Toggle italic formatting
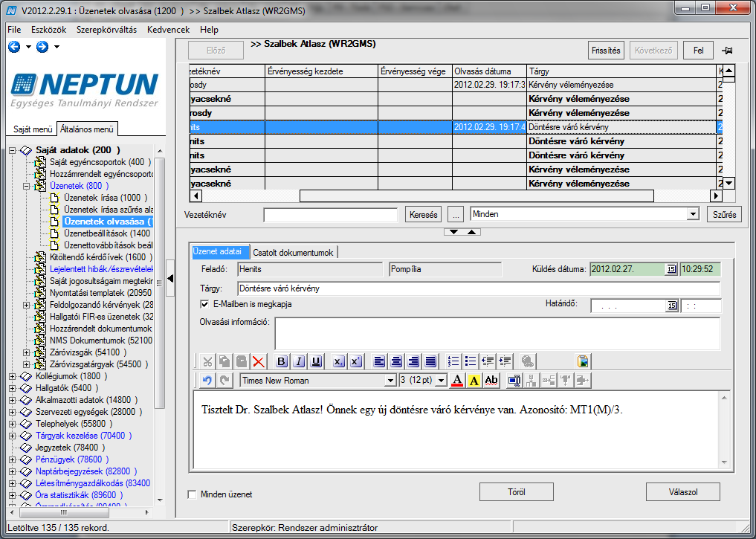The image size is (756, 539). tap(299, 361)
